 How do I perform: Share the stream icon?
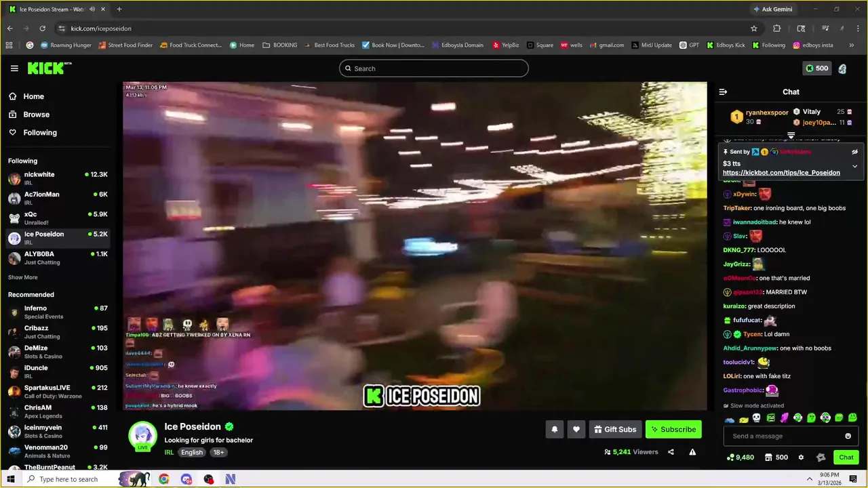coord(671,452)
